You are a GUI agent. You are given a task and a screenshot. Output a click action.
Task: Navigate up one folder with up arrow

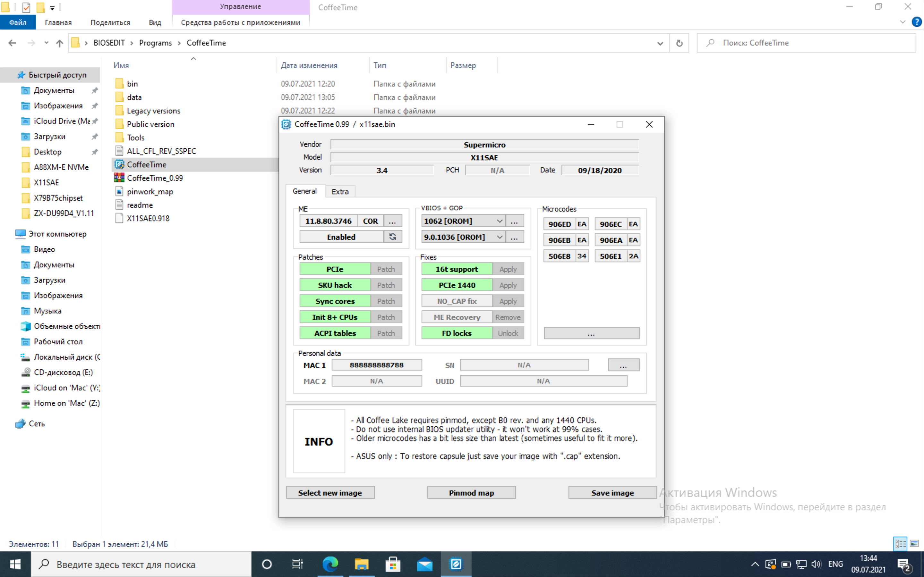[x=59, y=43]
